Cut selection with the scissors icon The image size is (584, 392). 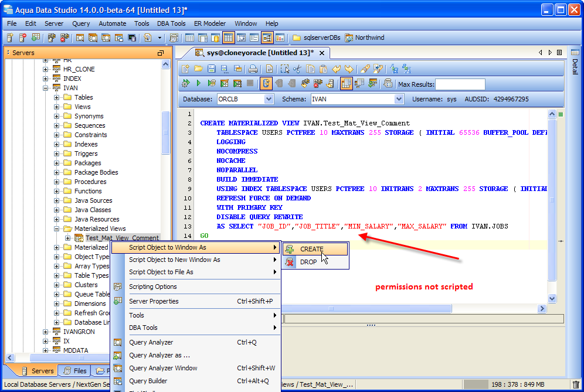[297, 69]
